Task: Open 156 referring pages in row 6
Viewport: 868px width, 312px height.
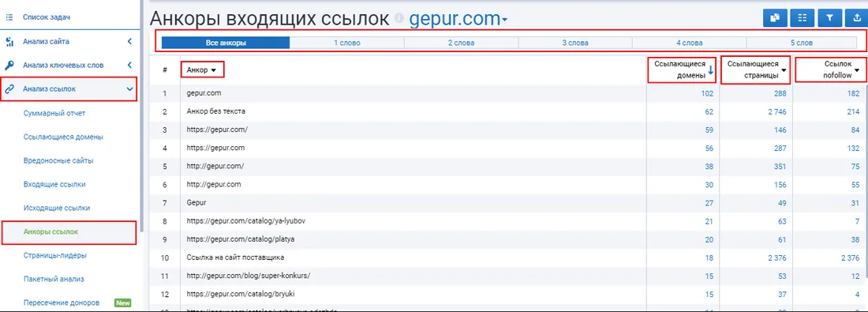Action: 780,184
